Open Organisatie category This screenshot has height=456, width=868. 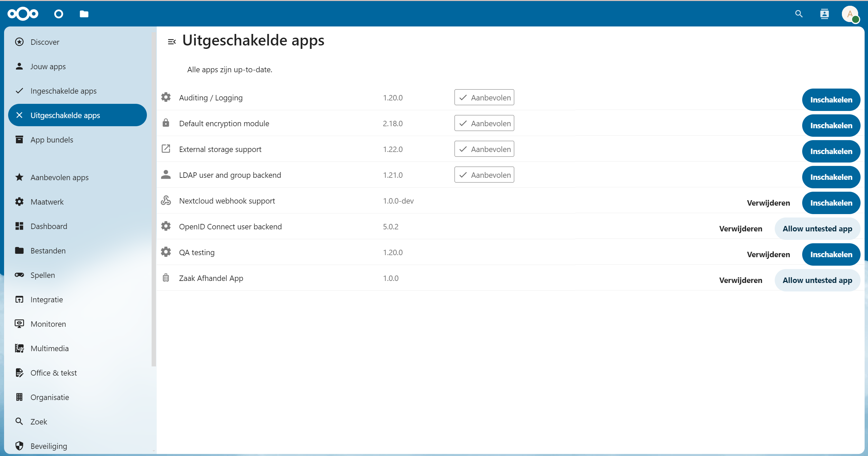pyautogui.click(x=77, y=397)
